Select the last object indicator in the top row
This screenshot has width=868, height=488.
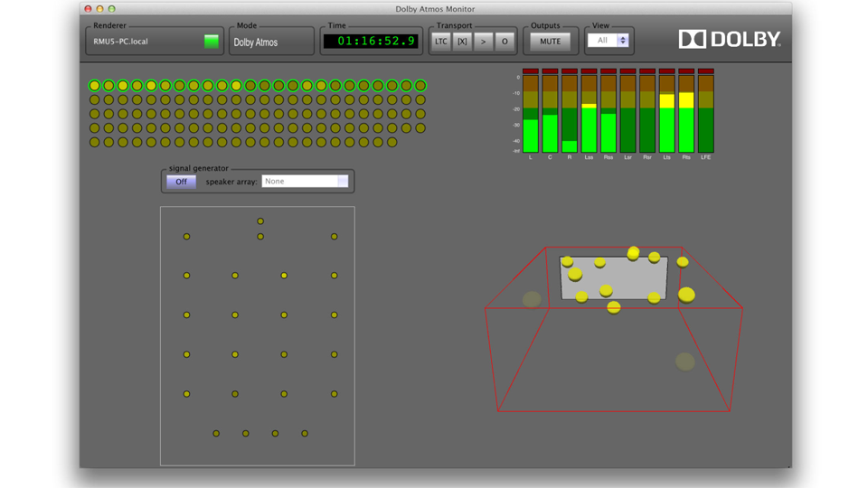(420, 86)
